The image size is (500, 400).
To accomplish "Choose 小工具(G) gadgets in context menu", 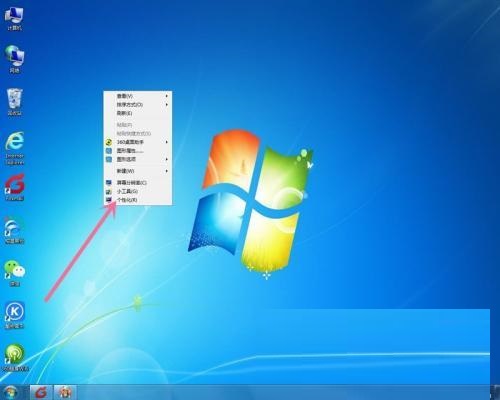I will point(138,191).
